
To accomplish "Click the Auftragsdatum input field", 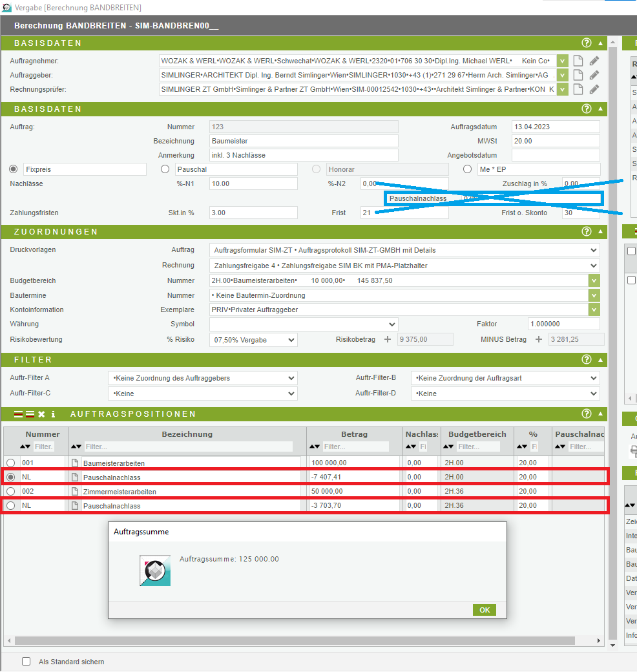I will click(555, 127).
